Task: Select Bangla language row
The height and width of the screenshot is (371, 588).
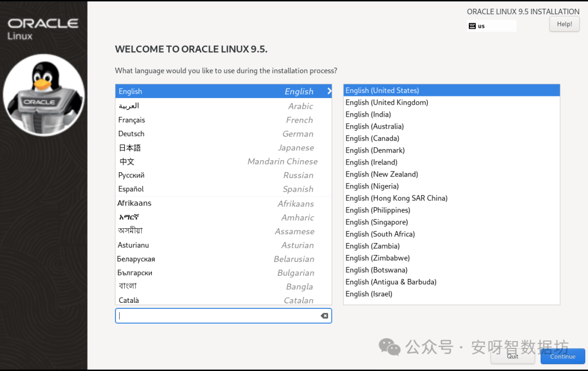Action: (x=224, y=287)
